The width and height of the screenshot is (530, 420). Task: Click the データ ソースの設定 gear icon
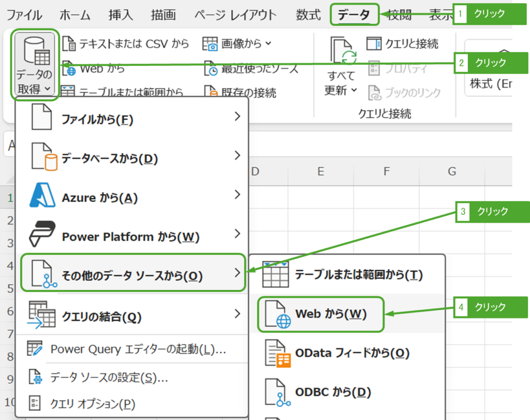point(35,376)
